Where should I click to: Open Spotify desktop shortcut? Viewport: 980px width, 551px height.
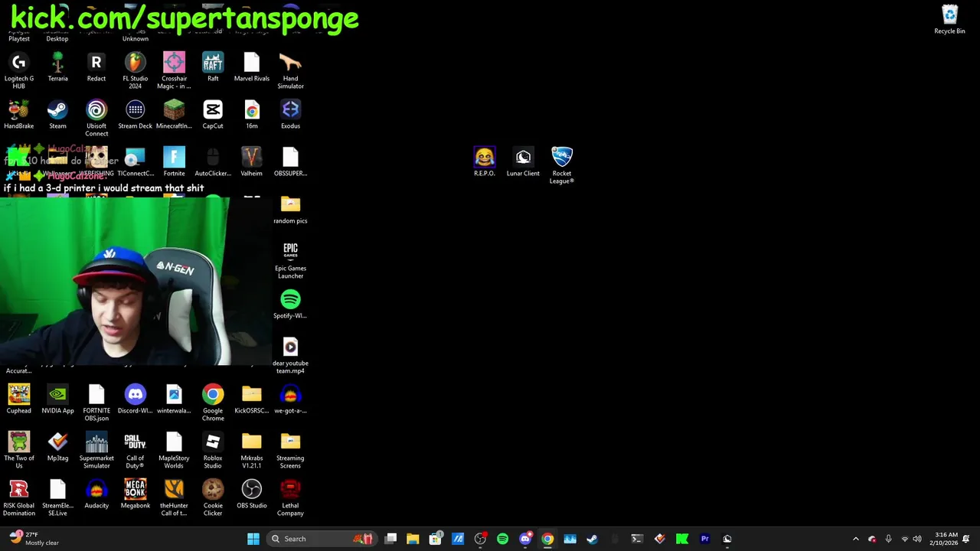290,305
